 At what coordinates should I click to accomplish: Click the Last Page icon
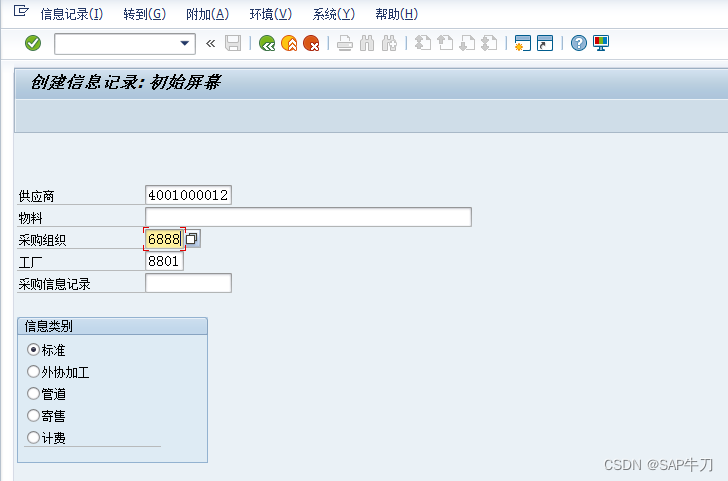pos(489,43)
